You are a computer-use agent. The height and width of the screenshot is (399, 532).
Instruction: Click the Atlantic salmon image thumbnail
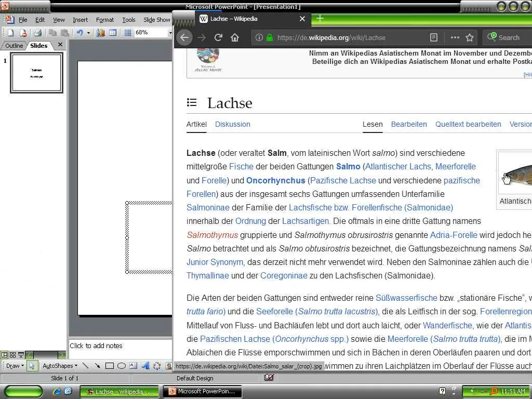pos(515,174)
